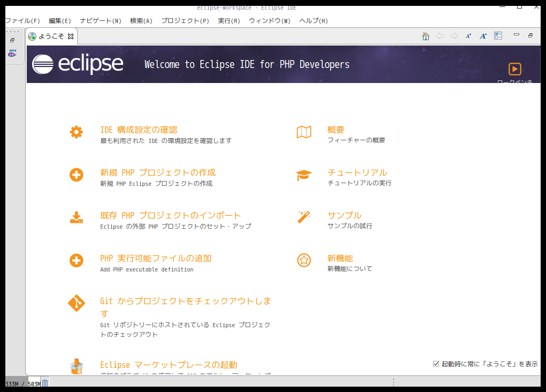Click plus icon for PHP executable
Image resolution: width=546 pixels, height=392 pixels.
[76, 261]
